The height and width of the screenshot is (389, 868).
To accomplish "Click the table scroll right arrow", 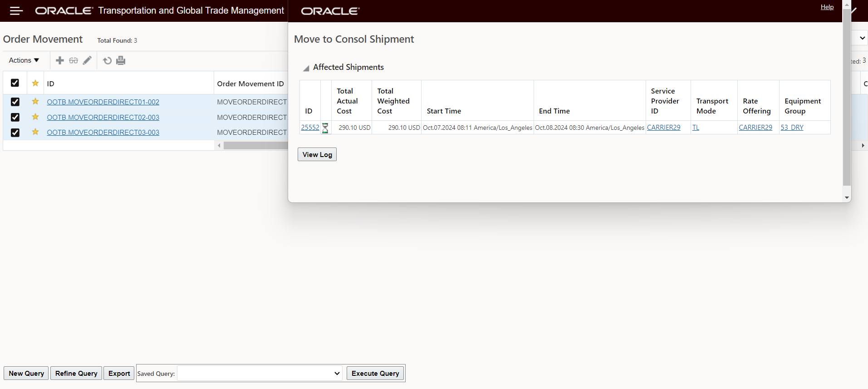I will pos(863,146).
